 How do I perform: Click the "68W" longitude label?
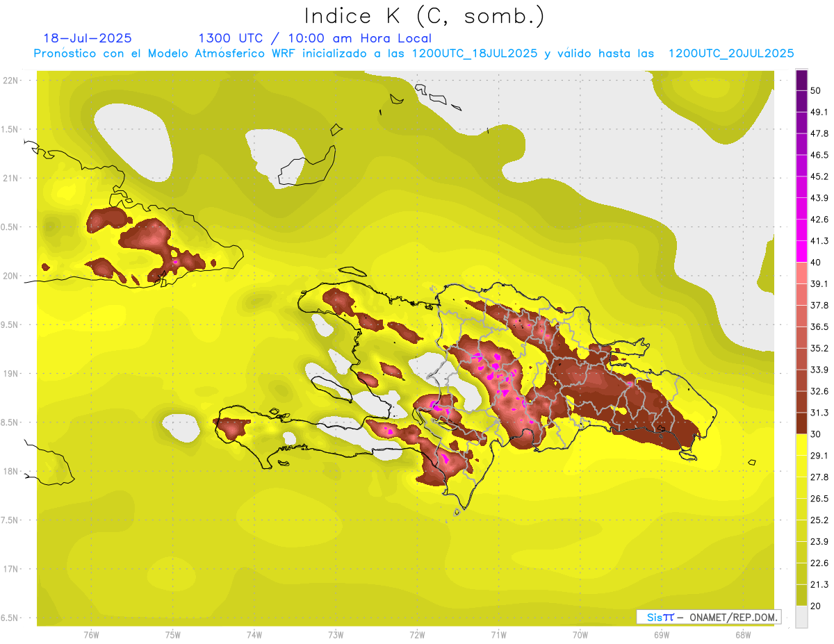pos(743,635)
